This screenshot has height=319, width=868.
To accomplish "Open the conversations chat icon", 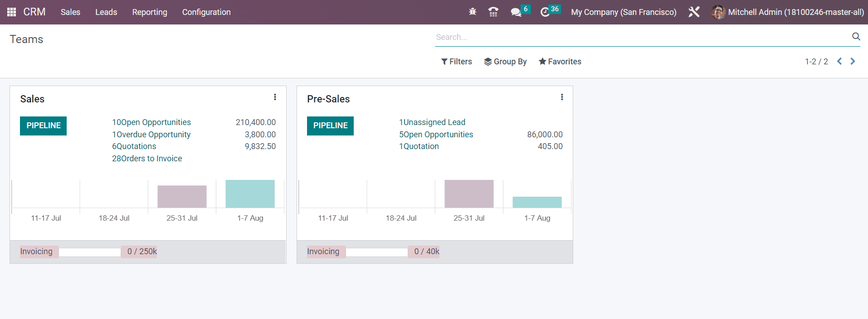I will pyautogui.click(x=516, y=12).
